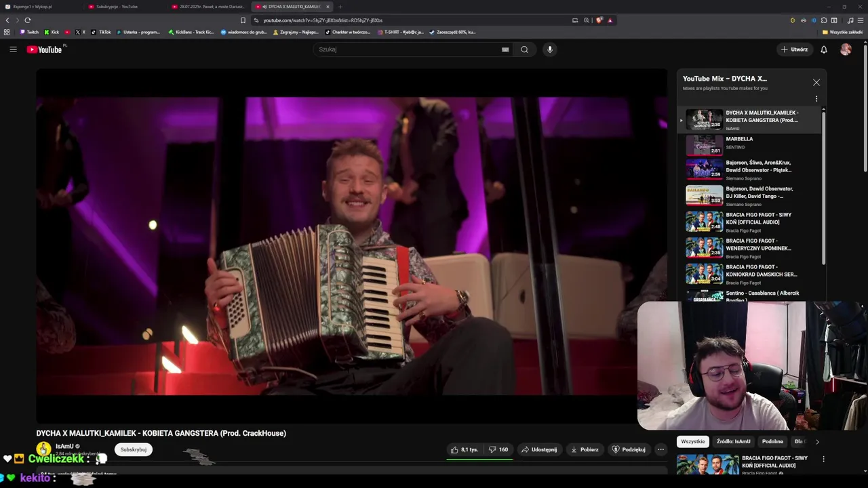Open Wszystkie zakładki bookmarks folder
Image resolution: width=868 pixels, height=488 pixels.
843,32
